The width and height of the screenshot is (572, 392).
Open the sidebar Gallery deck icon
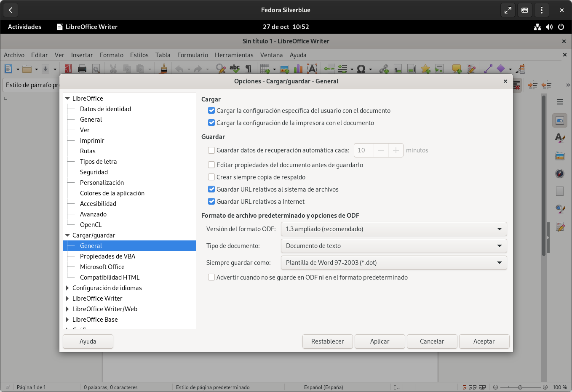coord(560,156)
